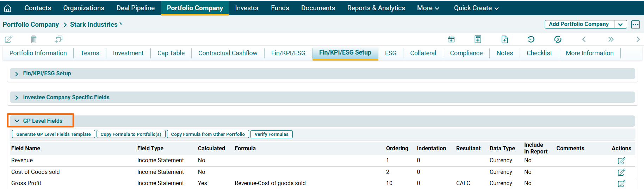Open the three-dots more options button

635,24
